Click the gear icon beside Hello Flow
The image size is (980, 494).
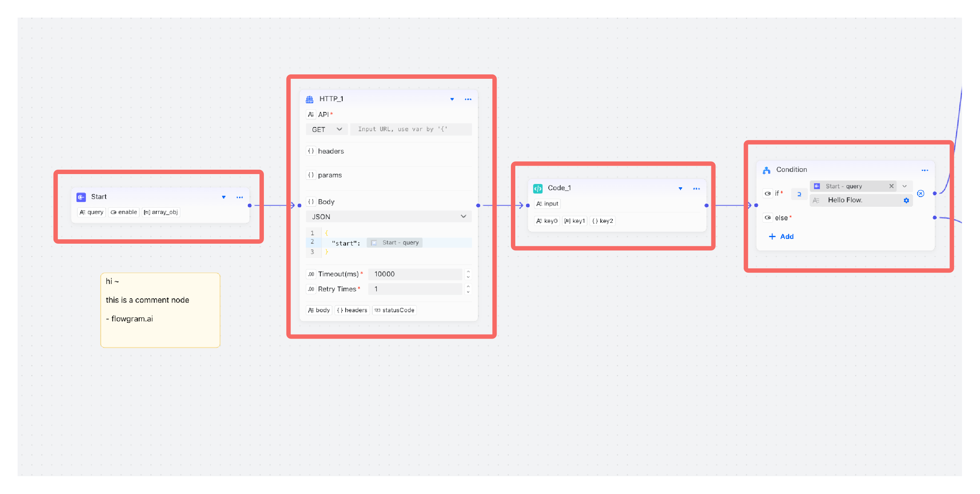point(906,200)
